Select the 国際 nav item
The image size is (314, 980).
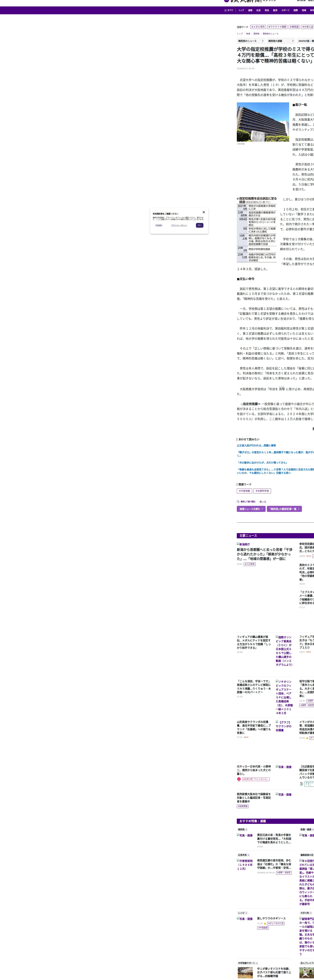tap(295, 10)
